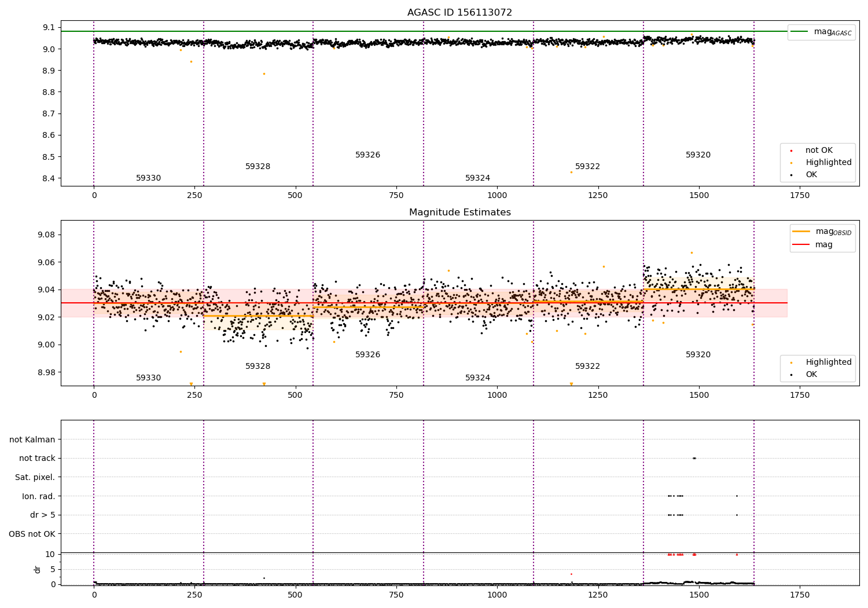Viewport: 868px width, 608px height.
Task: Click obsid label 59322 in Magnitude Estimates plot
Action: tap(587, 367)
